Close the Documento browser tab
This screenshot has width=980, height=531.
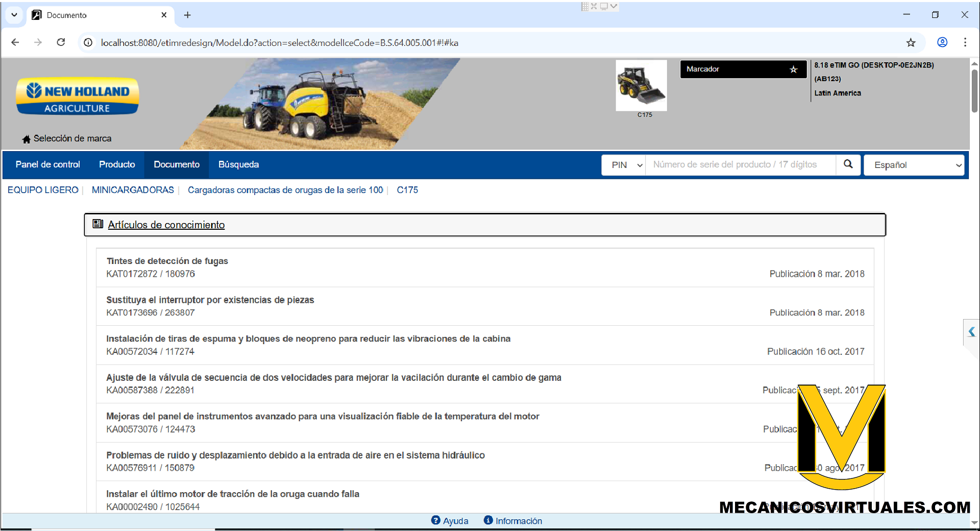click(164, 15)
